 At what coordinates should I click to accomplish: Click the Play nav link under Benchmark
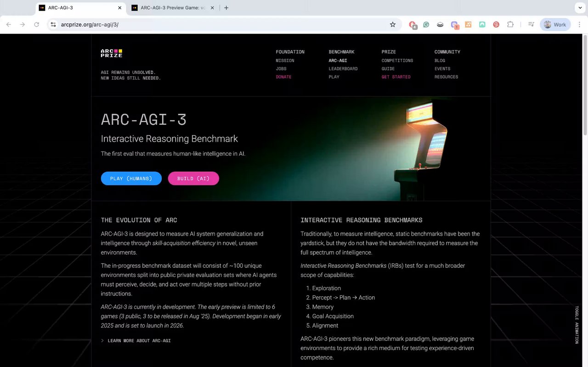(334, 77)
